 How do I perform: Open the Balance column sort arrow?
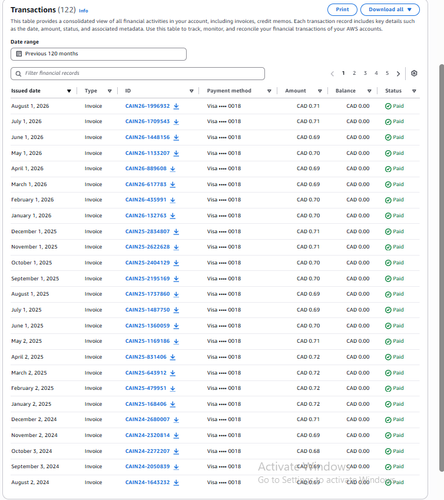[369, 91]
